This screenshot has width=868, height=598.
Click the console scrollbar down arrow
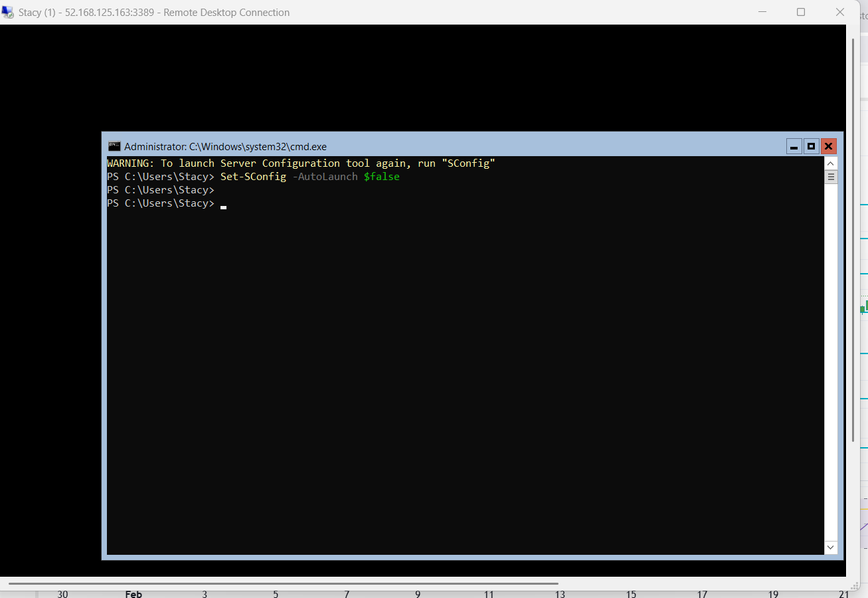pos(831,548)
